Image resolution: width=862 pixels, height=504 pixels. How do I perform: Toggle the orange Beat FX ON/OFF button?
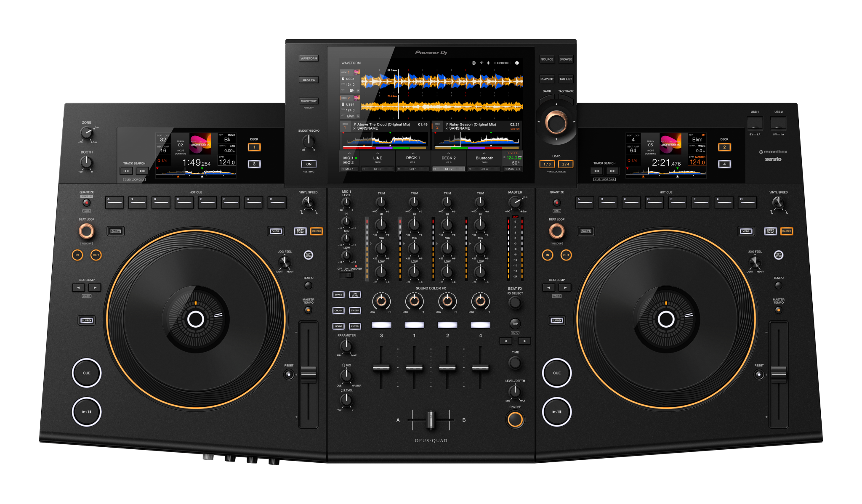[x=515, y=419]
